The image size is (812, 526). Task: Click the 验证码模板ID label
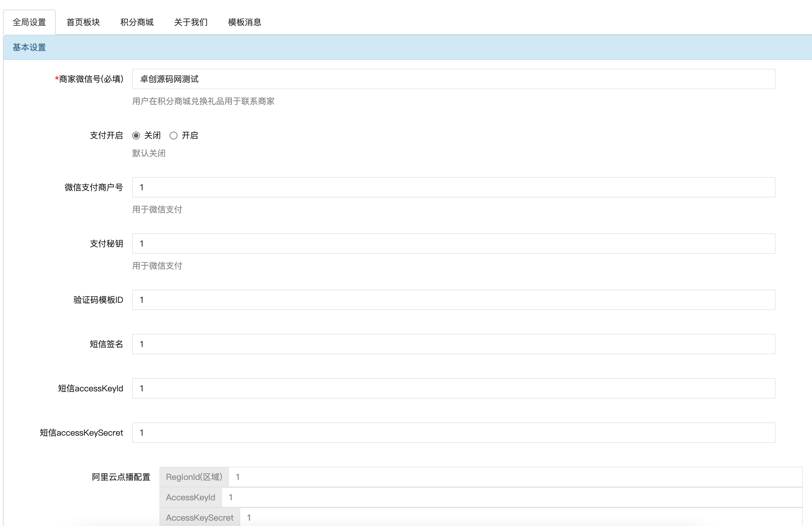(98, 300)
